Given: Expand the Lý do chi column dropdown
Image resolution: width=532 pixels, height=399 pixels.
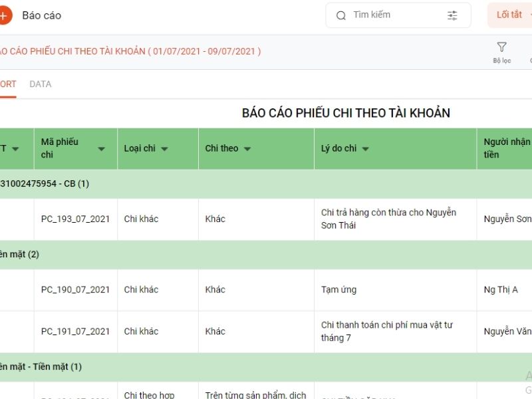Looking at the screenshot, I should click(365, 148).
